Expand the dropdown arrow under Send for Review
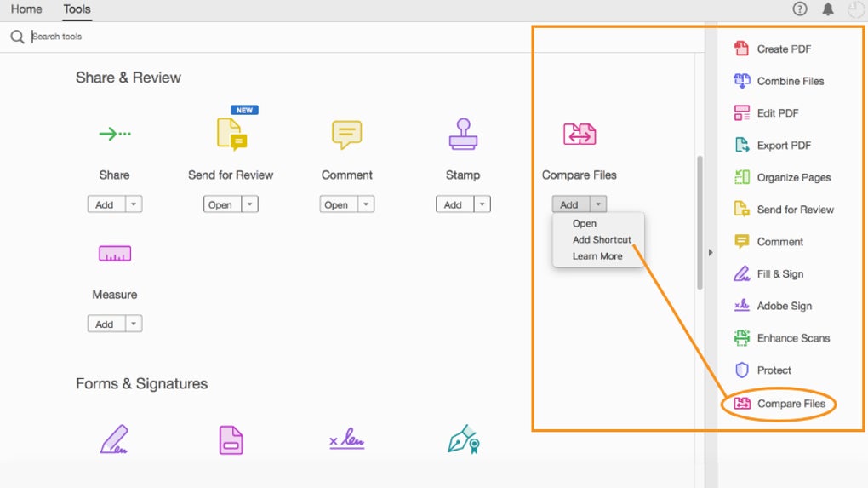Viewport: 868px width, 488px height. (249, 204)
